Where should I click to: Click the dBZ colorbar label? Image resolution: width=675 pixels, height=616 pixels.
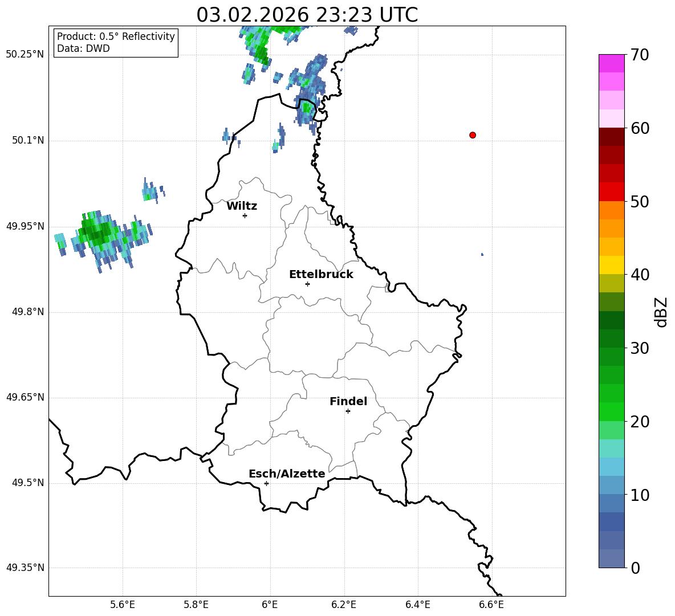[662, 312]
